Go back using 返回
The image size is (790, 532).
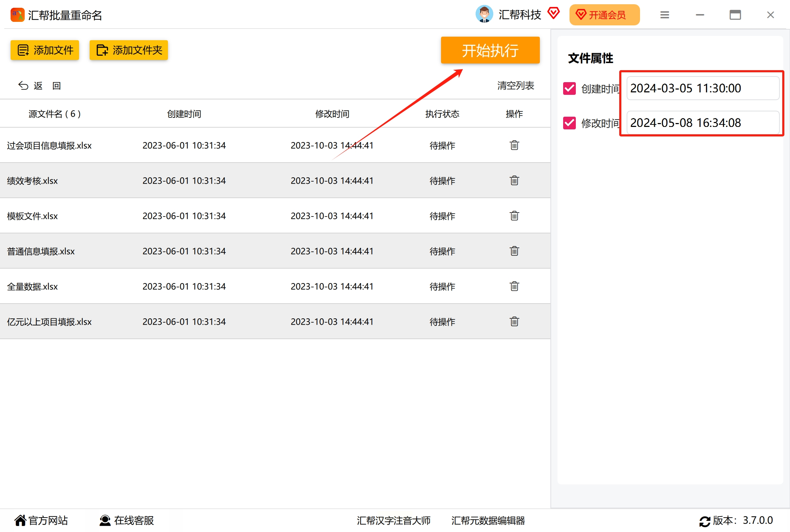39,86
